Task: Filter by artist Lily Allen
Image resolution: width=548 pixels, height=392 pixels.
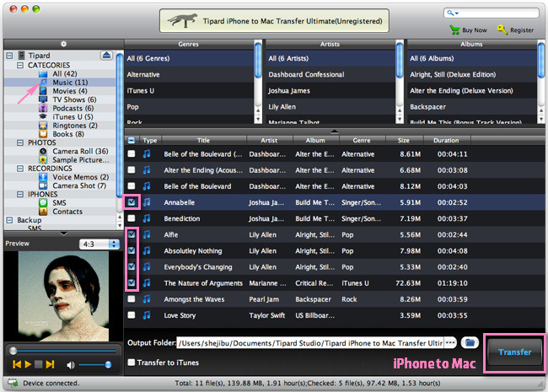Action: tap(330, 107)
